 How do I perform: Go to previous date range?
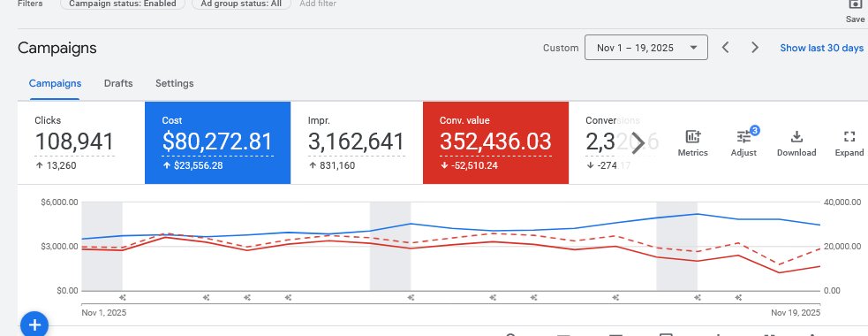pyautogui.click(x=725, y=48)
